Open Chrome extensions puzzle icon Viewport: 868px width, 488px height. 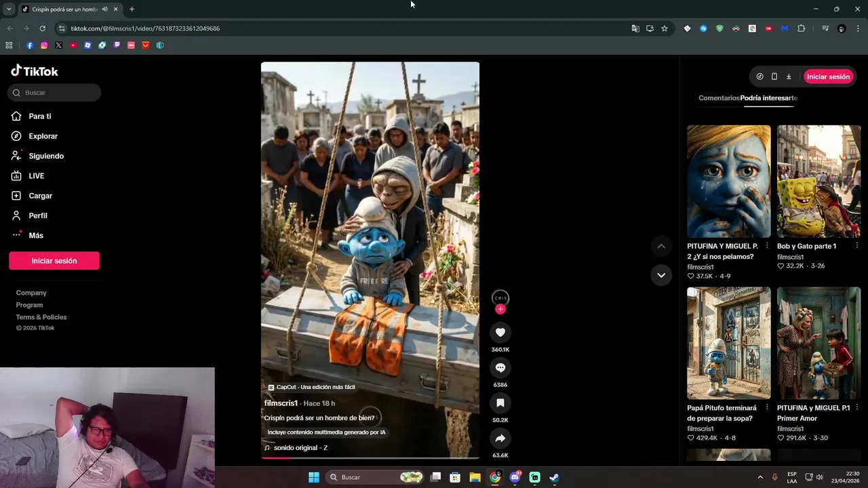[802, 28]
